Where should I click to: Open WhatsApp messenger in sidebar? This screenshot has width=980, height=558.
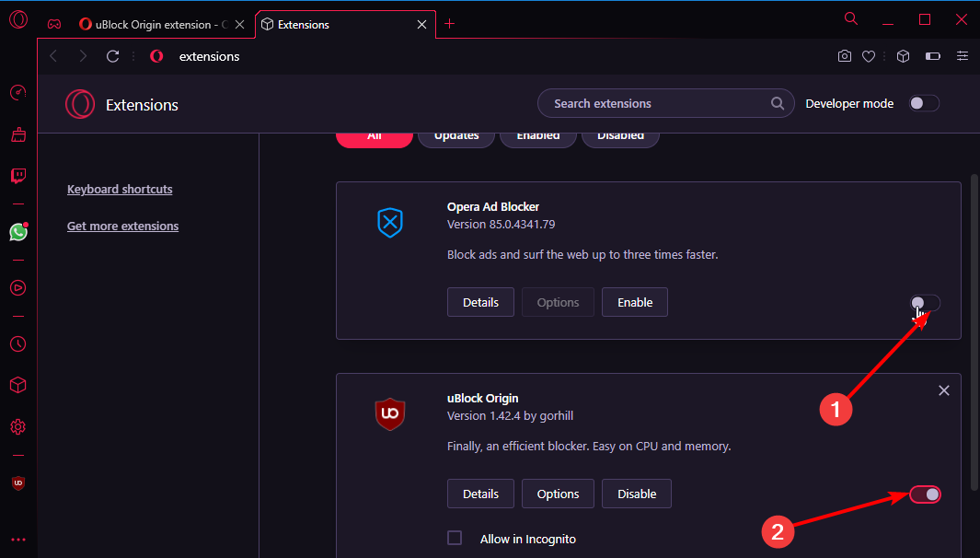pos(18,232)
